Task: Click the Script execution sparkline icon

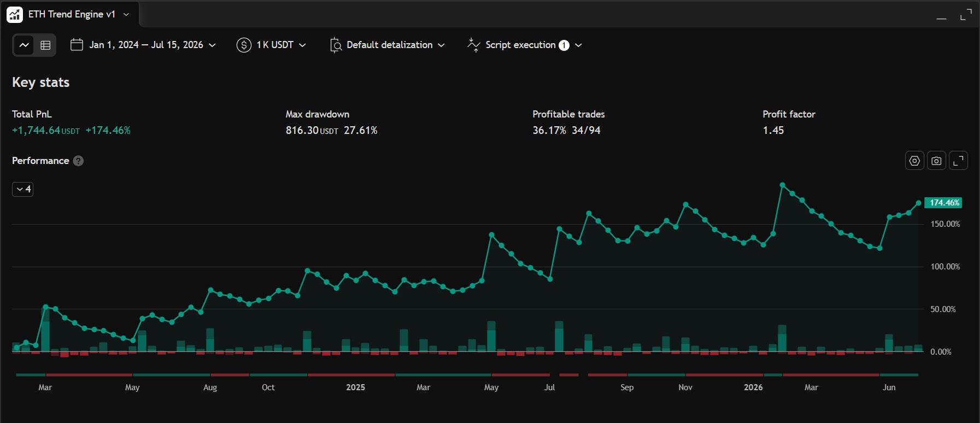Action: click(x=474, y=45)
